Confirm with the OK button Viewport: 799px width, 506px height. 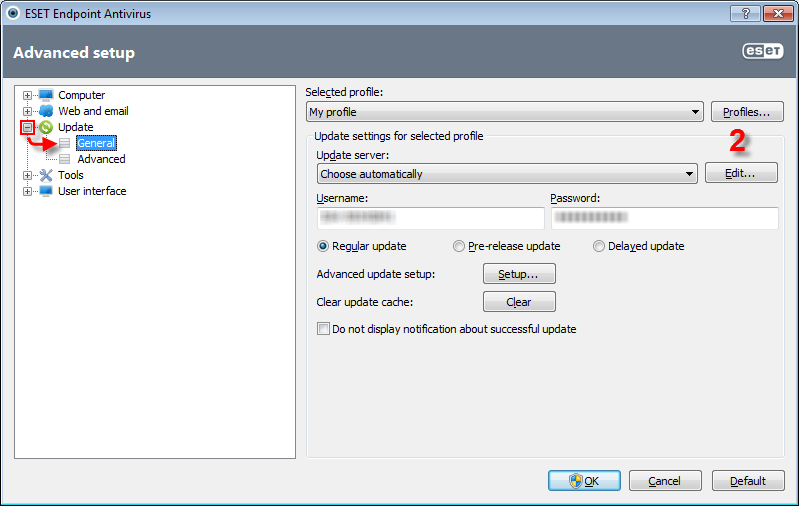click(x=584, y=481)
